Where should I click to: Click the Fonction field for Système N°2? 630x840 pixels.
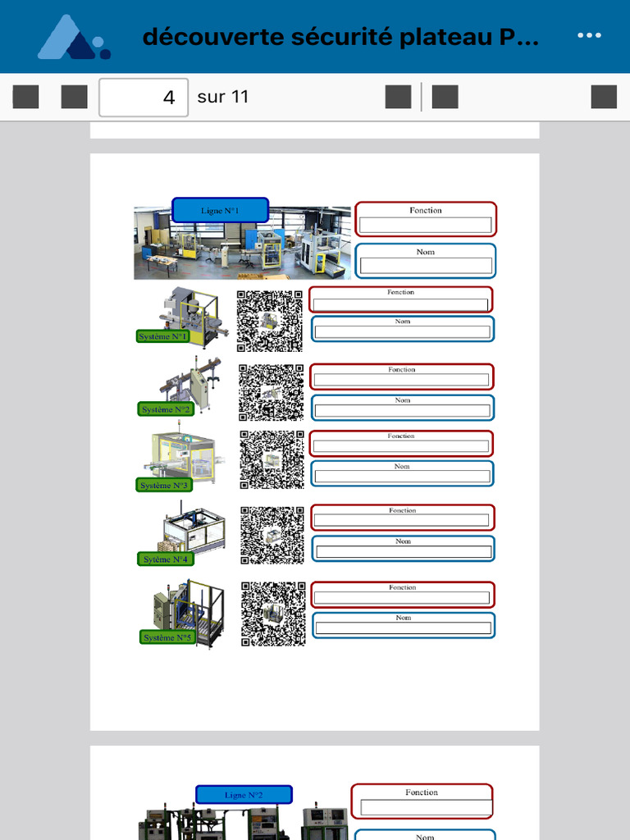(401, 380)
